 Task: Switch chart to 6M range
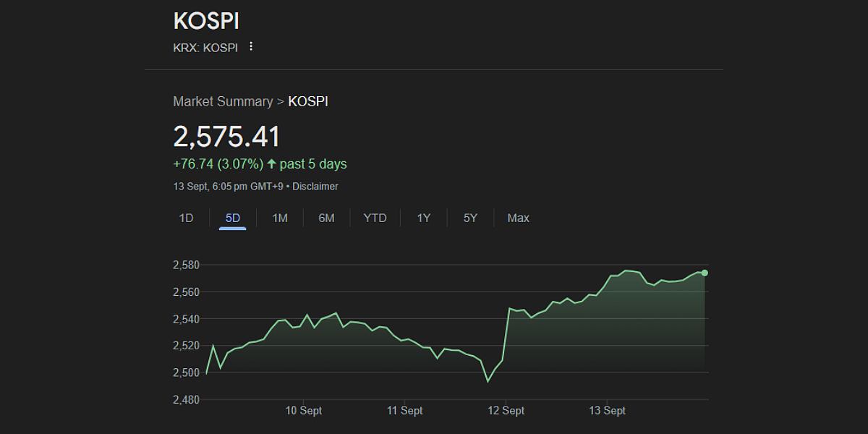(x=327, y=218)
